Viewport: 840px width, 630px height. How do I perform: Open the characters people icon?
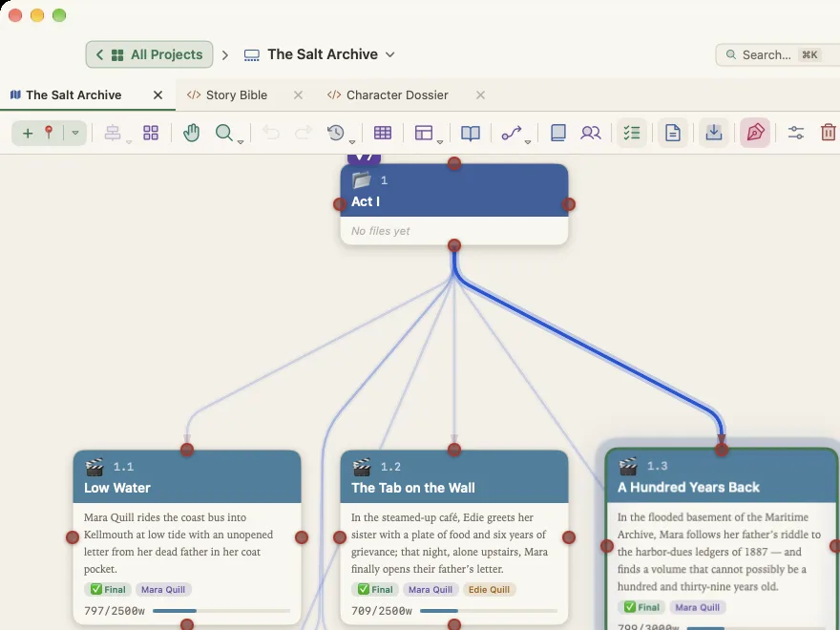click(590, 133)
